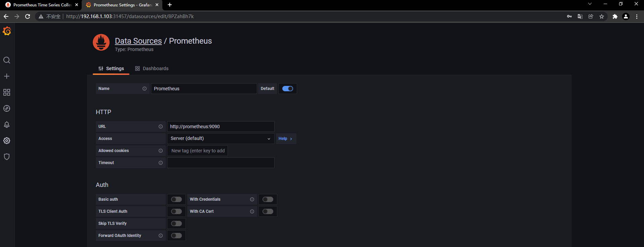Screen dimensions: 644x247
Task: Click the not secure warning icon
Action: (x=41, y=16)
